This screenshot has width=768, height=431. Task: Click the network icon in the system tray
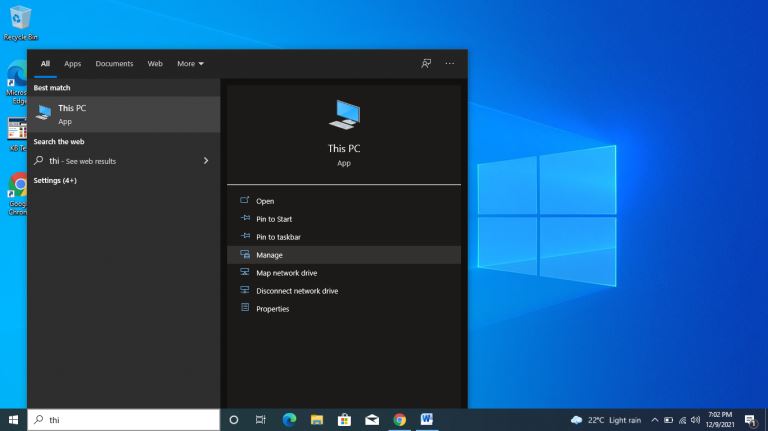coord(682,420)
